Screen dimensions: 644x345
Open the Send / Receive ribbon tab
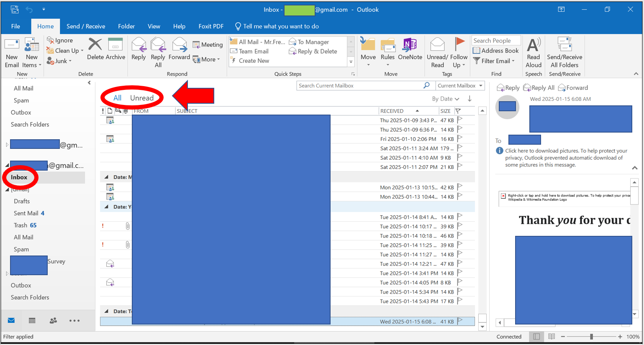point(86,26)
